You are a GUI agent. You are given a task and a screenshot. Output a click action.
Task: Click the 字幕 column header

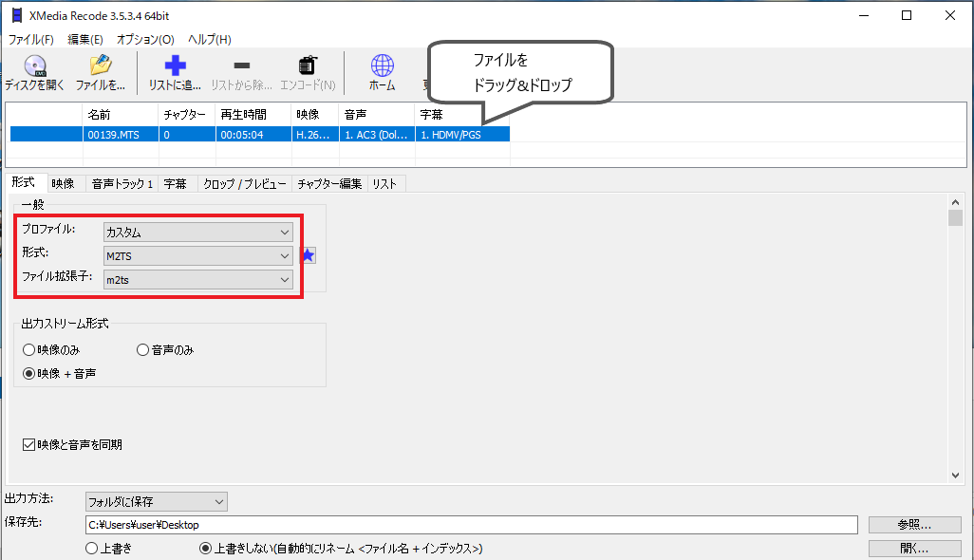pos(462,114)
